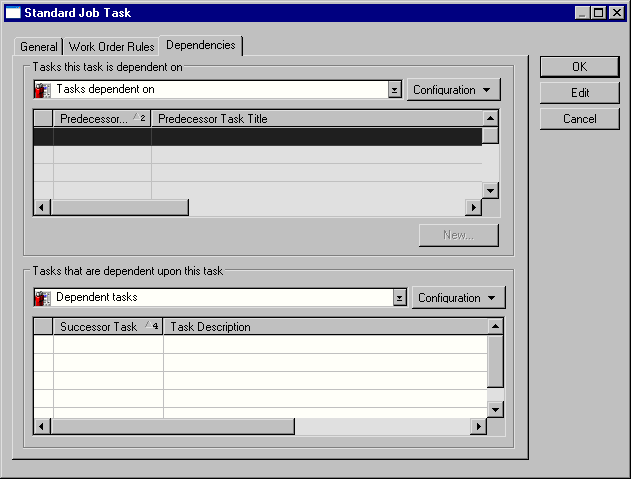Click the Cancel button

point(579,119)
